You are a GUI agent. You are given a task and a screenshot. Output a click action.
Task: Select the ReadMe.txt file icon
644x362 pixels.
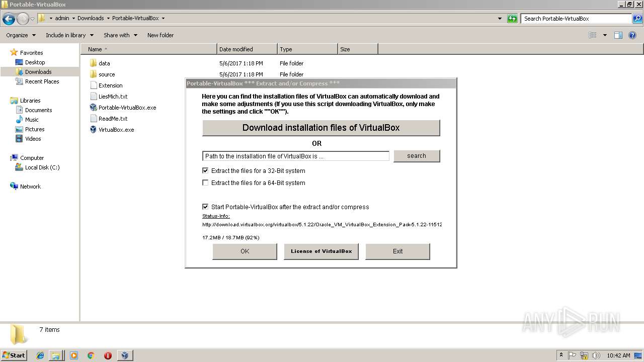(93, 119)
